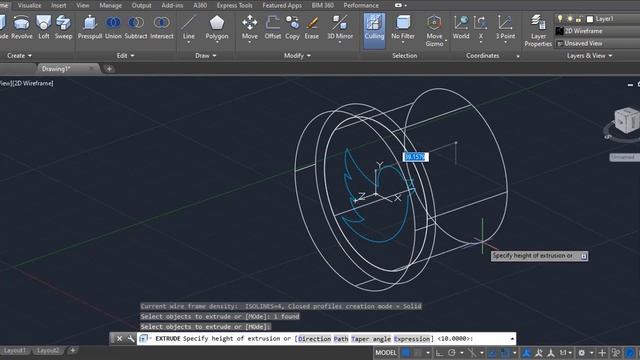Open the Visualize ribbon tab
The width and height of the screenshot is (640, 360).
(29, 5)
